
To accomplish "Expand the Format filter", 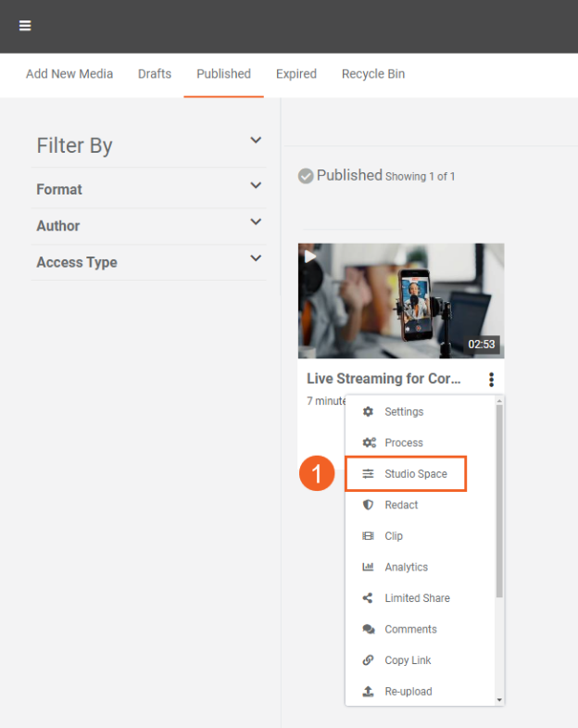I will click(256, 186).
